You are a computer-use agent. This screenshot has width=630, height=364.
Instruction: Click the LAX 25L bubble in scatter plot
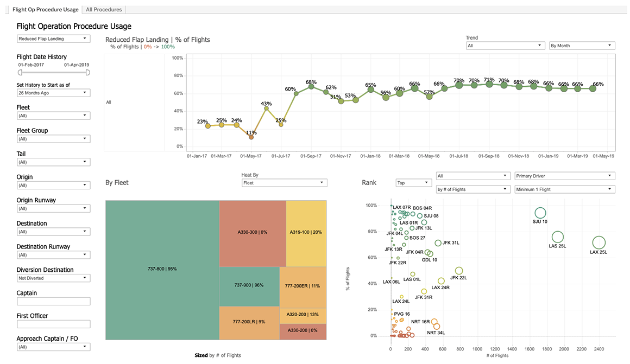pos(598,242)
